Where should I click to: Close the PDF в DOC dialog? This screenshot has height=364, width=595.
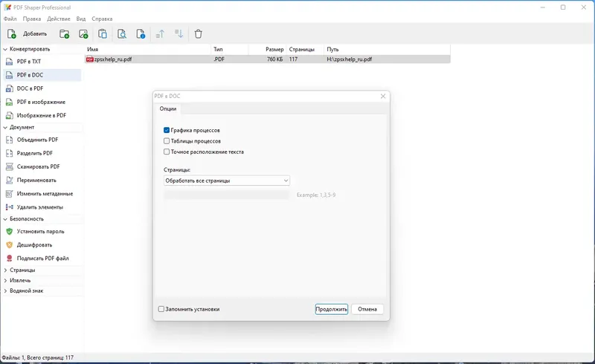click(x=383, y=97)
